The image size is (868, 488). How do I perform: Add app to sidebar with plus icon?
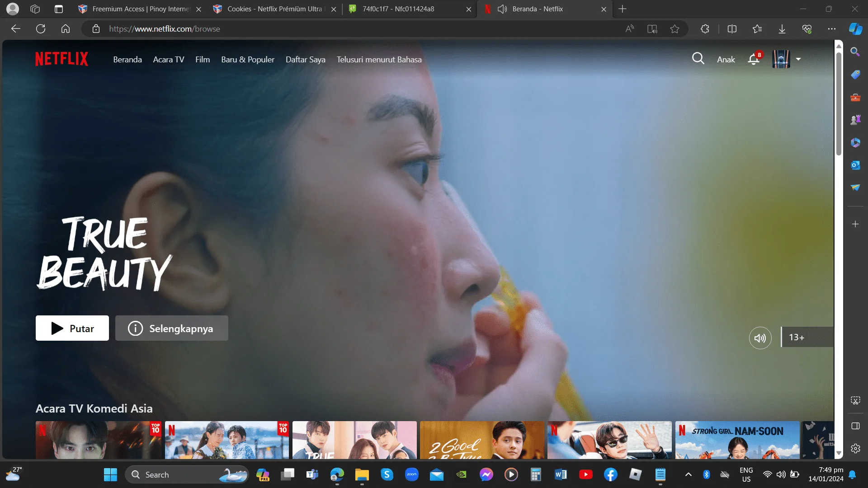pyautogui.click(x=855, y=224)
